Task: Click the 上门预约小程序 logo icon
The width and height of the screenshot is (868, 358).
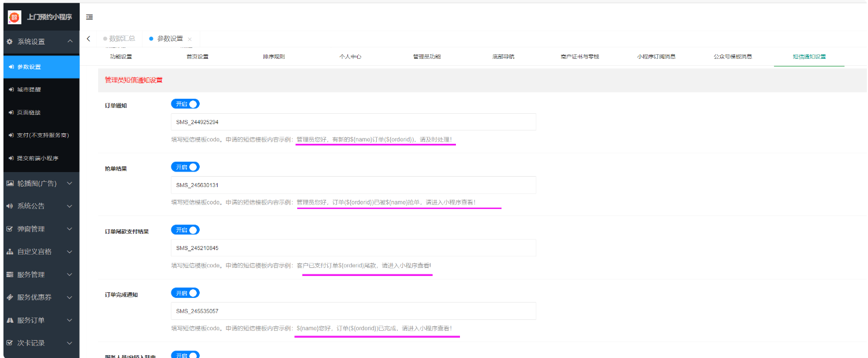Action: 14,17
